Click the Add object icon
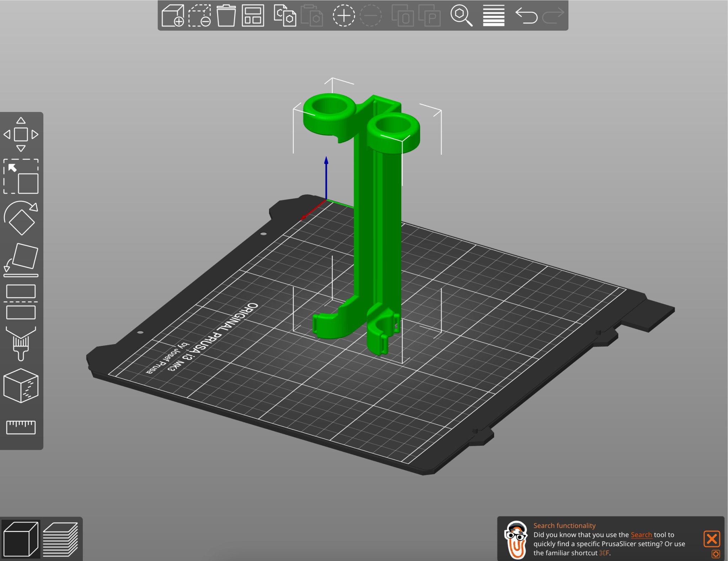 173,16
